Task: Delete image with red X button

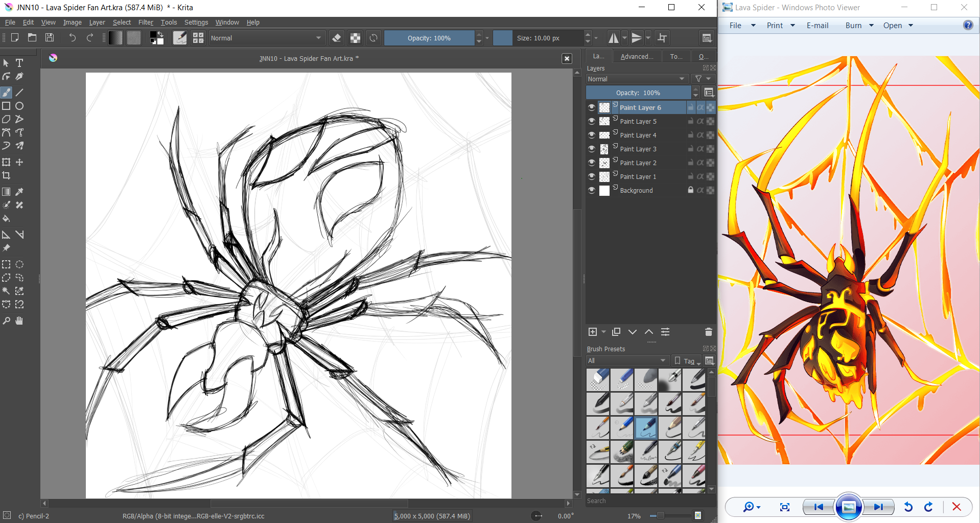Action: point(956,507)
